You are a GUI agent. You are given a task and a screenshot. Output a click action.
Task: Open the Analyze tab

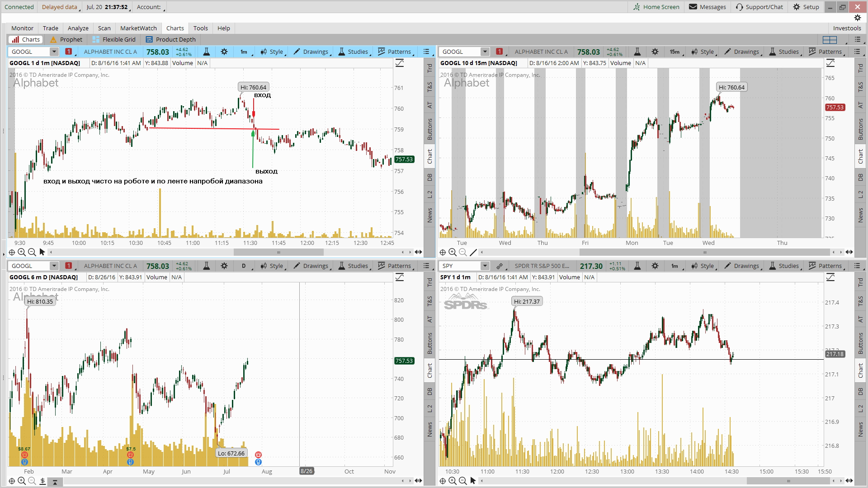[x=78, y=28]
